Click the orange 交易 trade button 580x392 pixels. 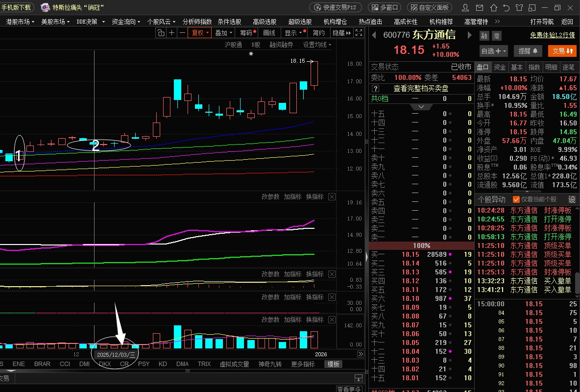tap(562, 51)
